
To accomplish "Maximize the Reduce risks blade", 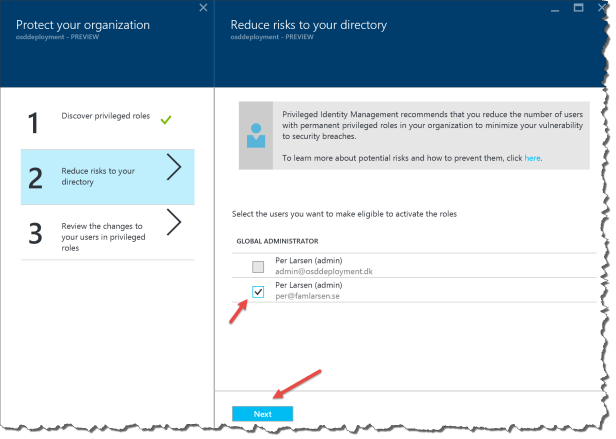I will (577, 9).
